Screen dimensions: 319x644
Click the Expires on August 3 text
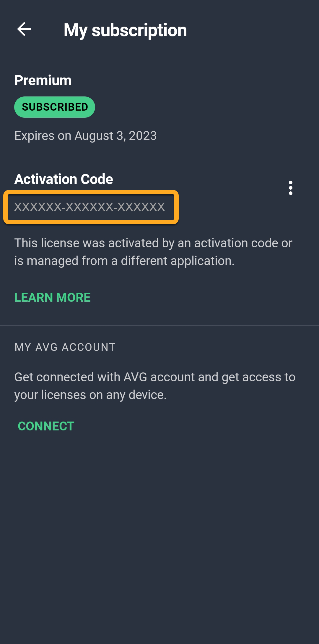coord(85,136)
